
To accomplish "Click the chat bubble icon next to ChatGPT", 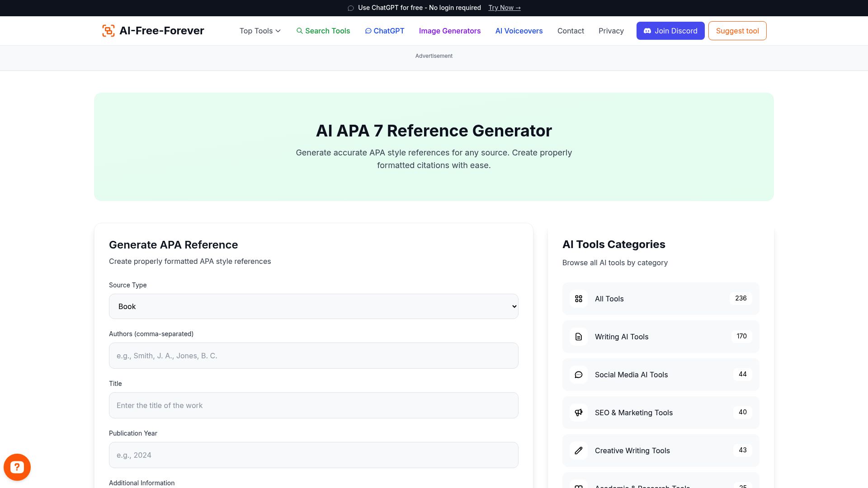I will [368, 31].
